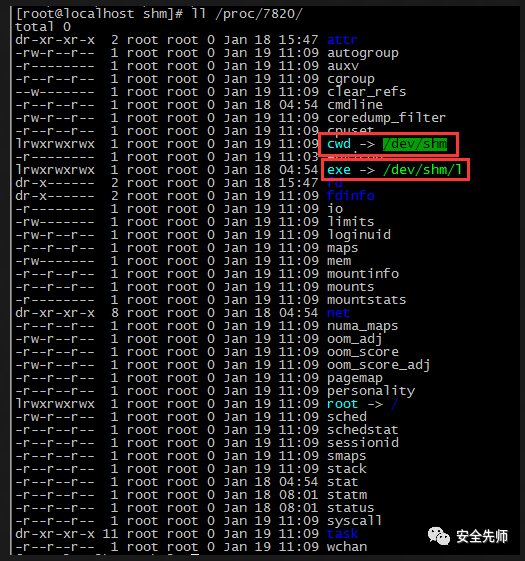Click the blue "attr" directory name
The width and height of the screenshot is (525, 561).
pyautogui.click(x=342, y=40)
